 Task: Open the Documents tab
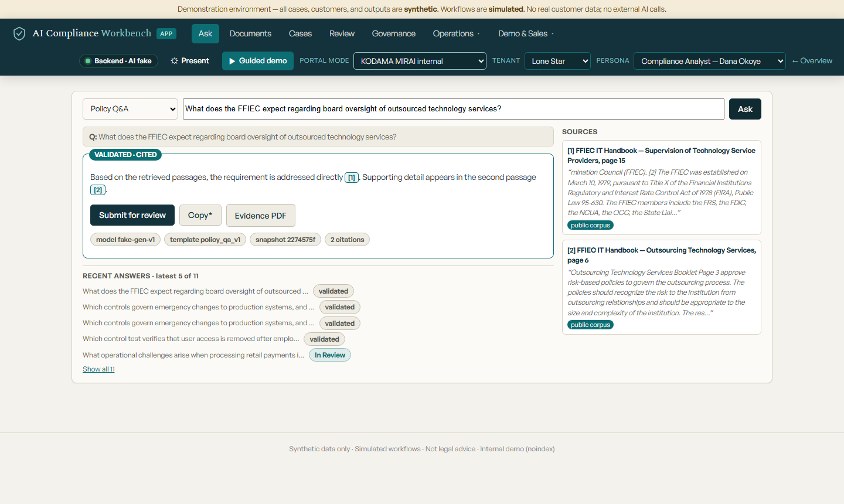click(250, 33)
